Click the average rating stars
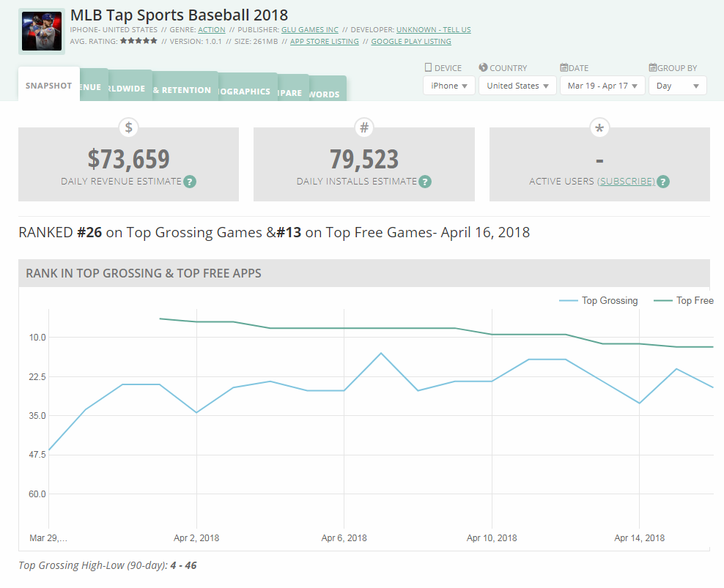Viewport: 724px width, 588px height. point(138,40)
